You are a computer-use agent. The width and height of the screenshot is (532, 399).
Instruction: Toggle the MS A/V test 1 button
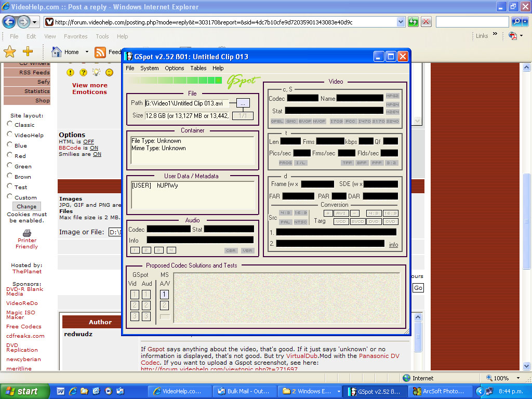pos(164,294)
